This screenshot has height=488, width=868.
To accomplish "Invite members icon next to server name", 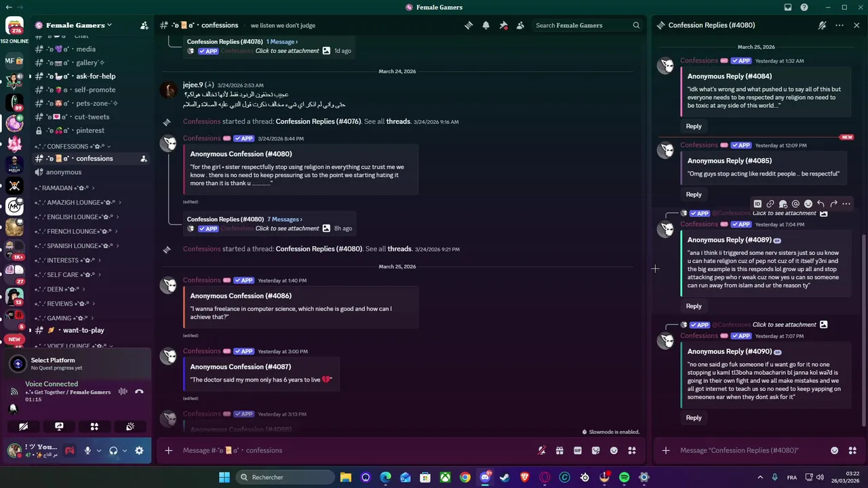I will click(144, 25).
